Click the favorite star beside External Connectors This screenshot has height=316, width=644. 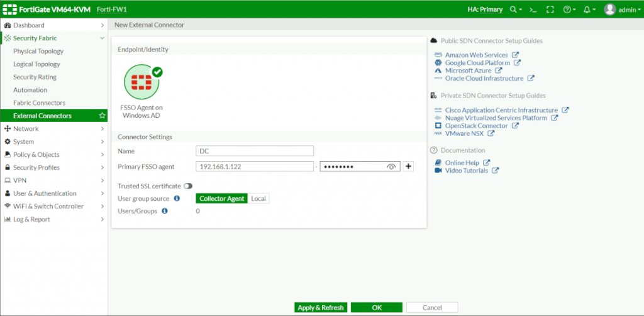point(103,116)
